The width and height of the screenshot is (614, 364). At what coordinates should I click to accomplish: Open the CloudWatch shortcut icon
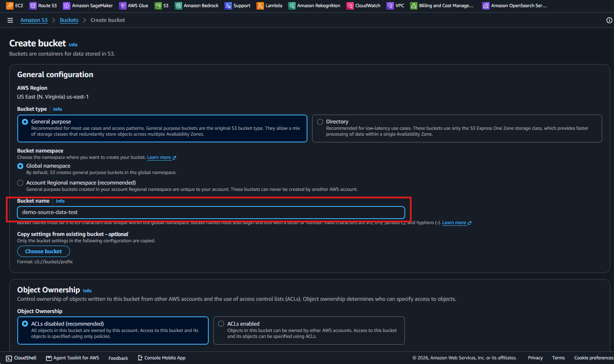350,6
